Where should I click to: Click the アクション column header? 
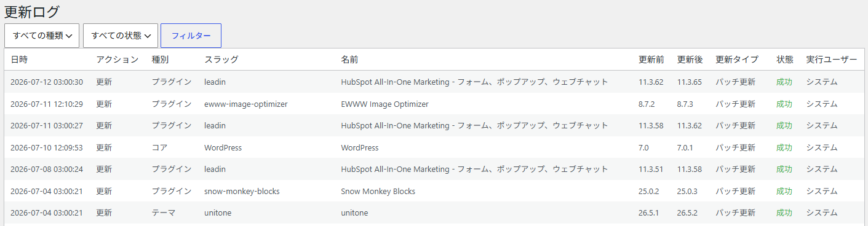click(x=117, y=60)
